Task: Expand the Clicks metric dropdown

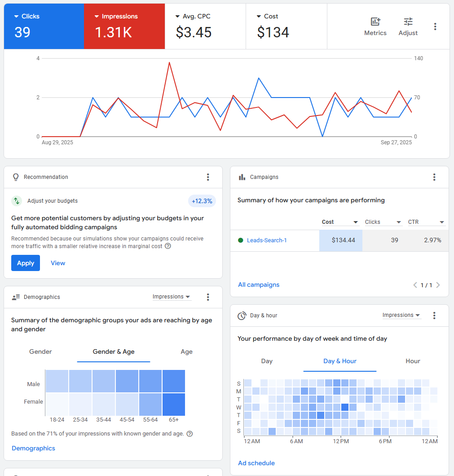Action: tap(17, 17)
